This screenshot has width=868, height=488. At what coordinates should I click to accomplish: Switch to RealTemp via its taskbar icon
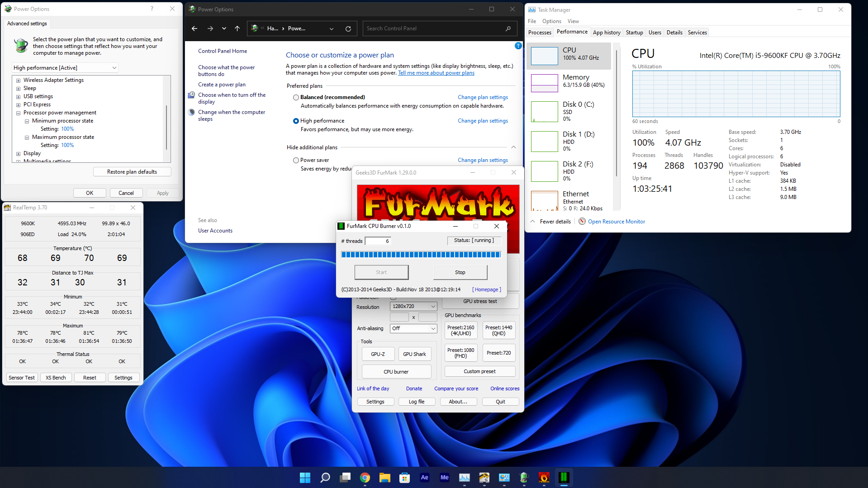(484, 477)
